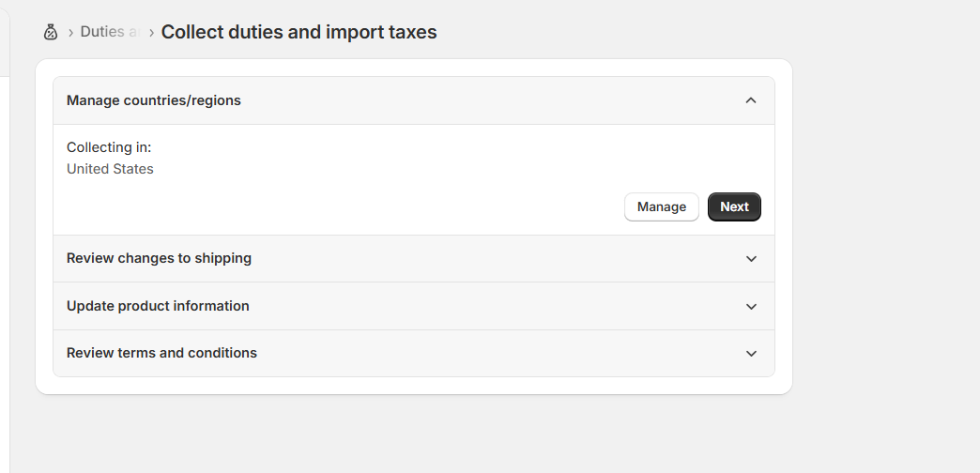
Task: Click the breadcrumb separator after the taxes icon
Action: [x=70, y=32]
